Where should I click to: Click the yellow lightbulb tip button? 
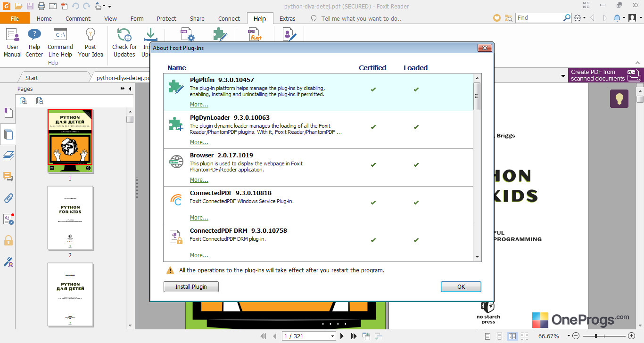pyautogui.click(x=619, y=98)
